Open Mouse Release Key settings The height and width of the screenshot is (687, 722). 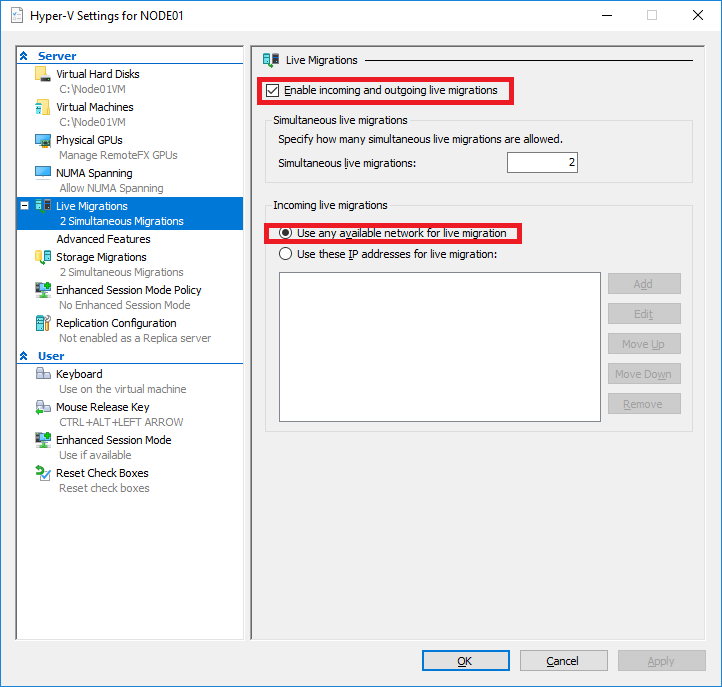coord(103,407)
